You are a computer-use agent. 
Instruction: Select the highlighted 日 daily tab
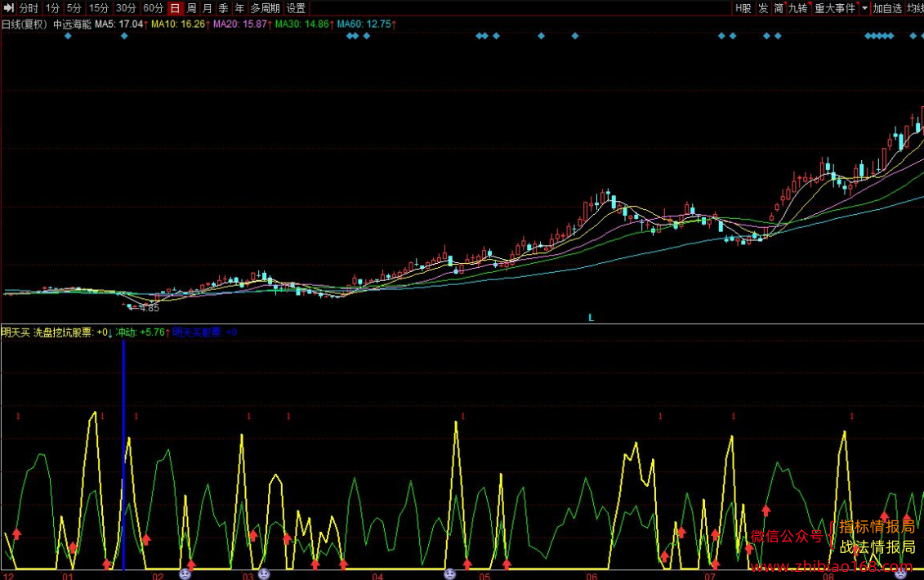pyautogui.click(x=175, y=8)
